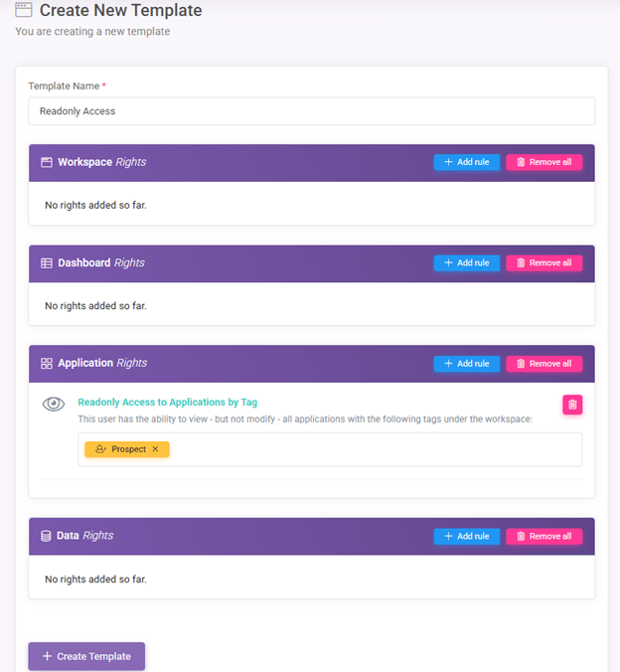Click the eye icon for readonly rule
This screenshot has width=620, height=672.
pos(54,404)
